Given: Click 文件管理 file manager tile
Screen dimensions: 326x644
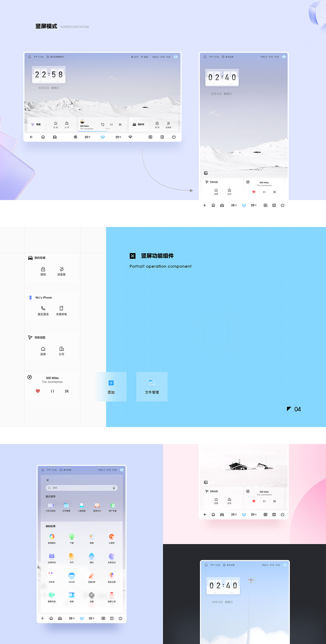Looking at the screenshot, I should pos(152,387).
